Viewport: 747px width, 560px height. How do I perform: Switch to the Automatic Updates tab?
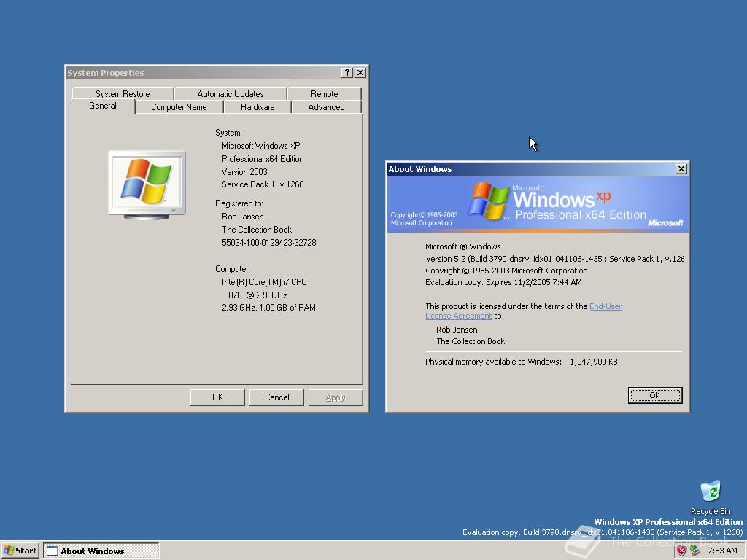(x=230, y=94)
